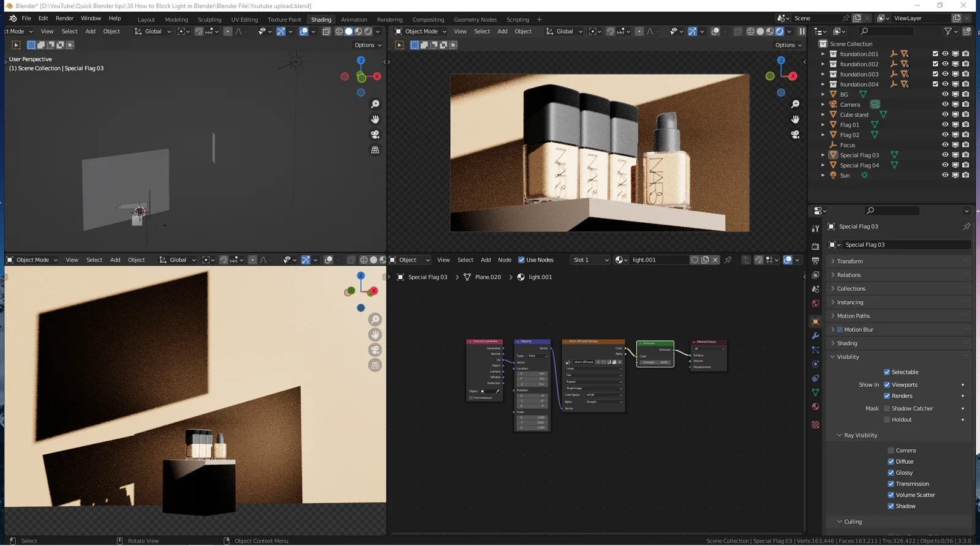Switch to the Layout workspace tab
Image resolution: width=980 pixels, height=546 pixels.
[x=146, y=20]
